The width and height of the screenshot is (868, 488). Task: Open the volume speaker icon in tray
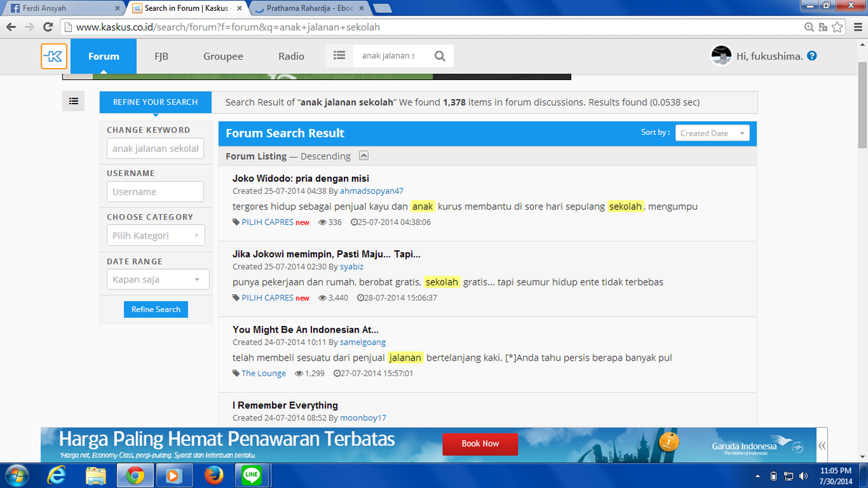click(x=804, y=476)
